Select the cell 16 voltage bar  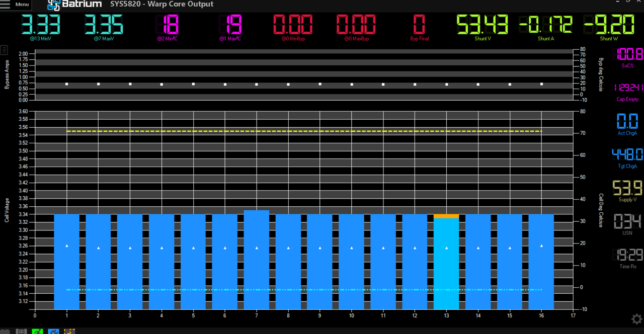pos(541,262)
